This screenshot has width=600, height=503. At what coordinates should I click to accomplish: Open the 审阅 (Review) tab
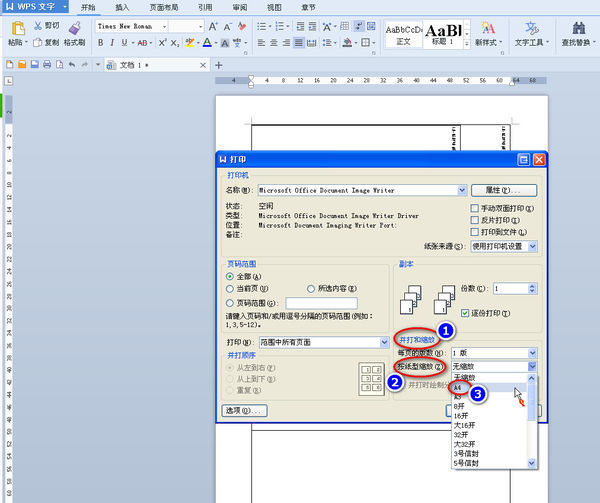point(240,7)
